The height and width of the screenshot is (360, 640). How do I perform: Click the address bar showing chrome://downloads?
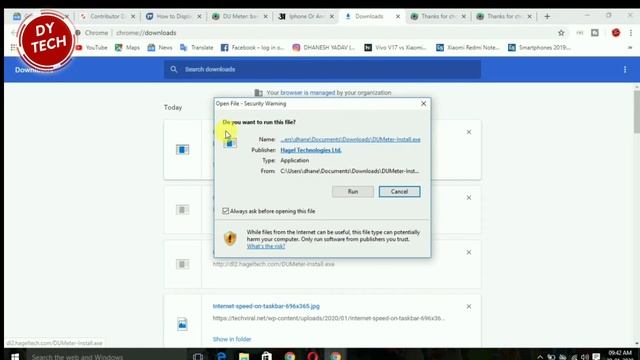point(318,33)
